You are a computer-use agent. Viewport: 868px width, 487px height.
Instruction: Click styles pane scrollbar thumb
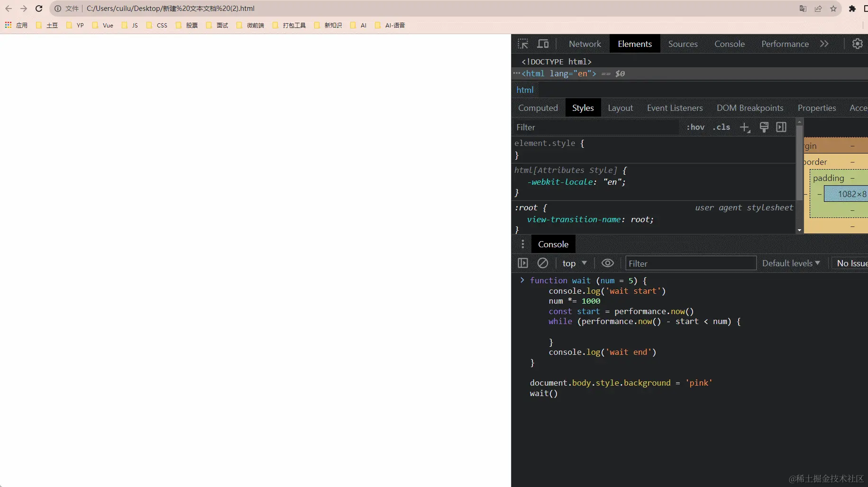click(x=799, y=163)
